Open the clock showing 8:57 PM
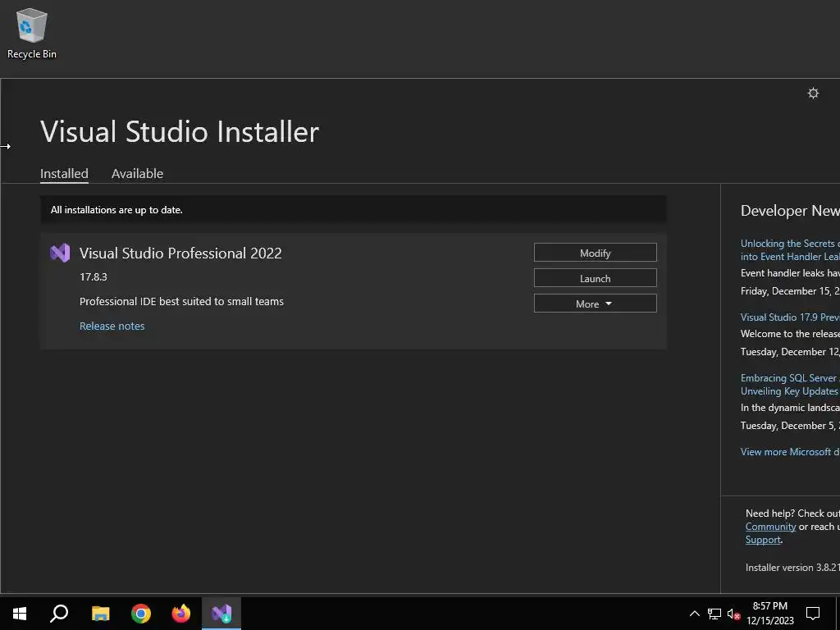 [x=769, y=614]
